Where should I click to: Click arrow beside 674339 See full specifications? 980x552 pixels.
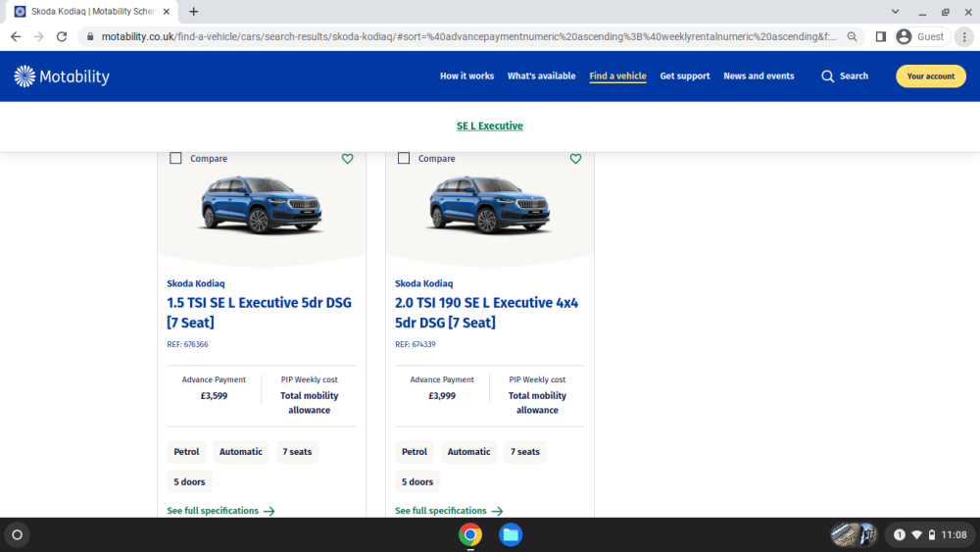[498, 512]
